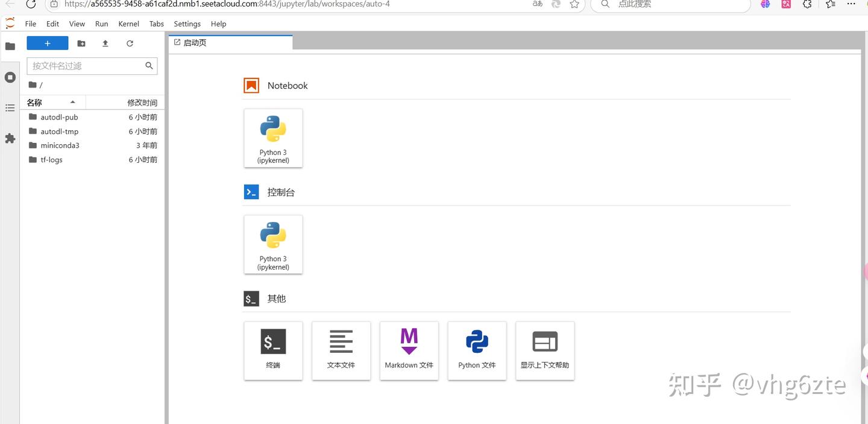Open the File menu
The image size is (868, 424).
[x=31, y=24]
